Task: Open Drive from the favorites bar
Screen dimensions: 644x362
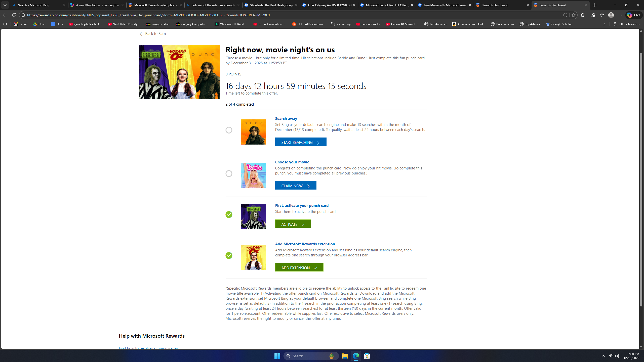Action: [39, 24]
